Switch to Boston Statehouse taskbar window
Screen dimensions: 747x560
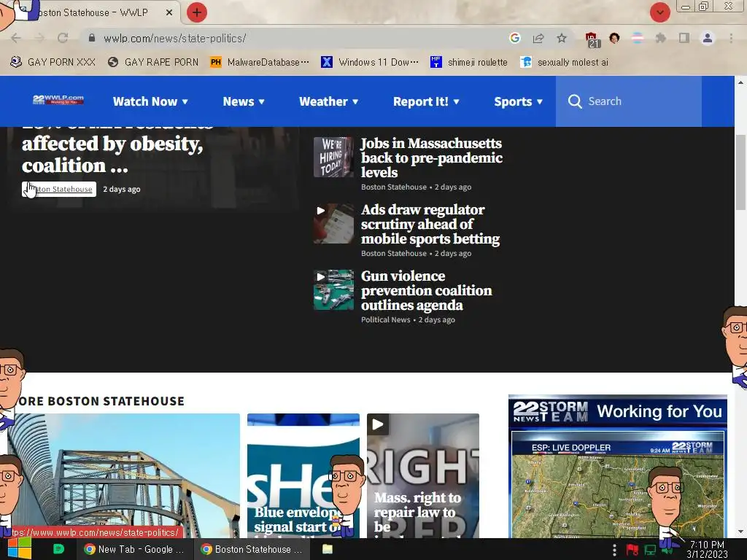coord(252,549)
